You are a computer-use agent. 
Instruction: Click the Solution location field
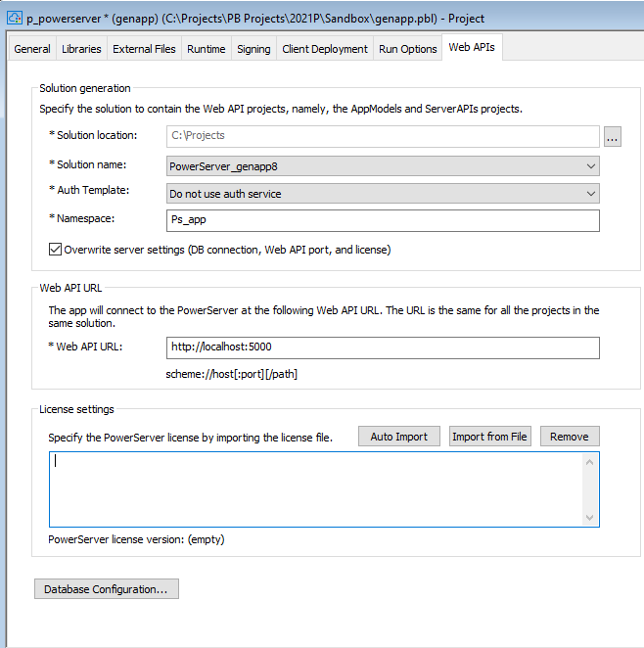383,136
